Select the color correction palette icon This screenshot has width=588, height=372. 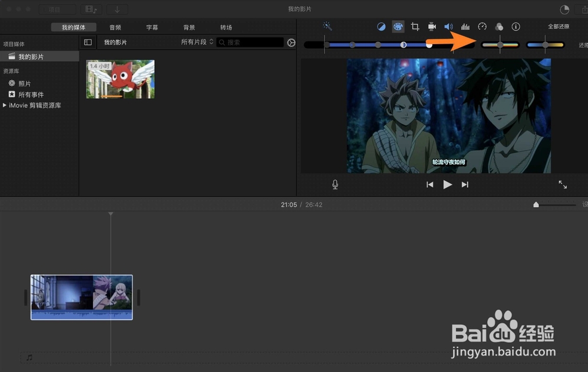click(x=398, y=26)
